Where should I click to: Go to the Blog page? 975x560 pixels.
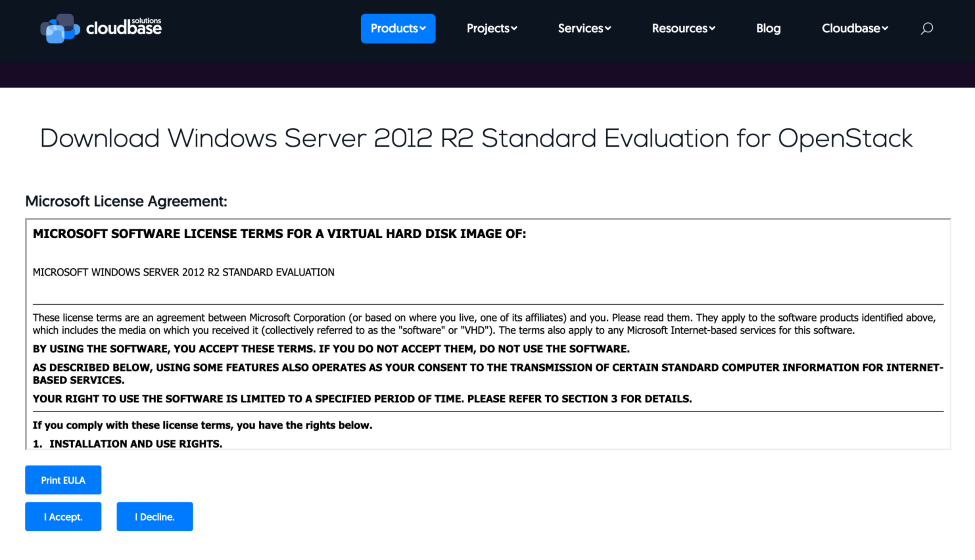(768, 28)
